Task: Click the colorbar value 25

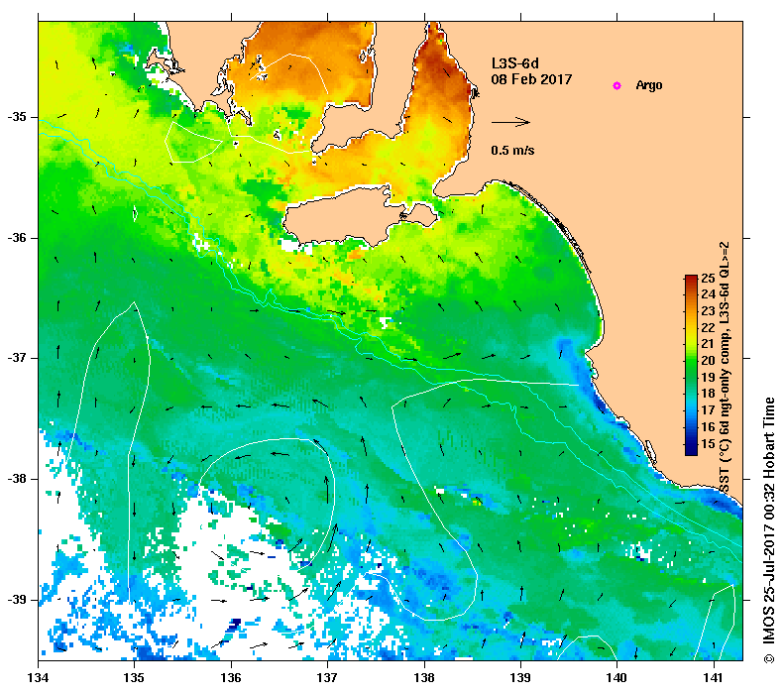Action: point(708,278)
